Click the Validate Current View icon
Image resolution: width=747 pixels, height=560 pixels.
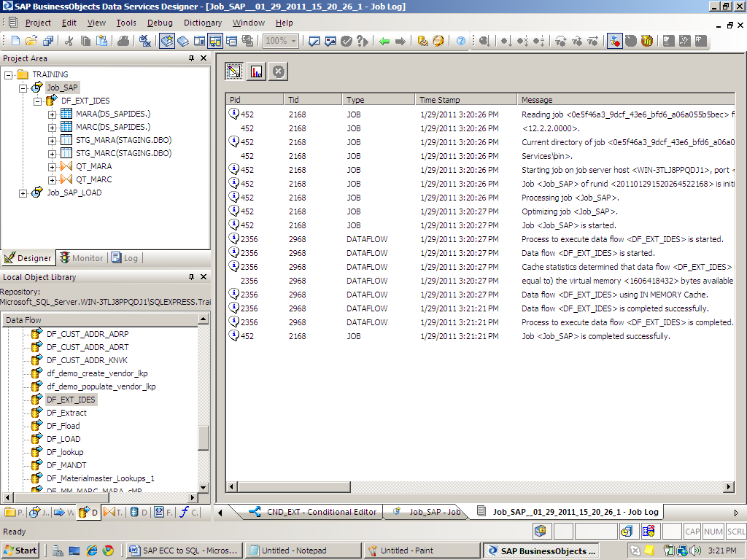click(x=314, y=41)
